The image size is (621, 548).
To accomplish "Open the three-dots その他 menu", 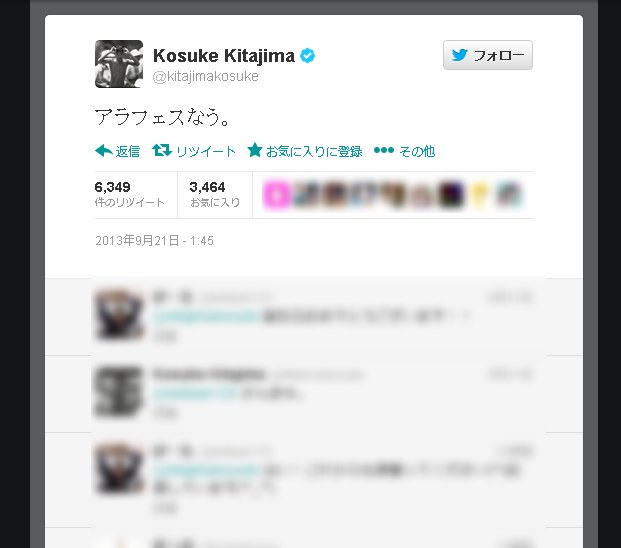I will (404, 151).
